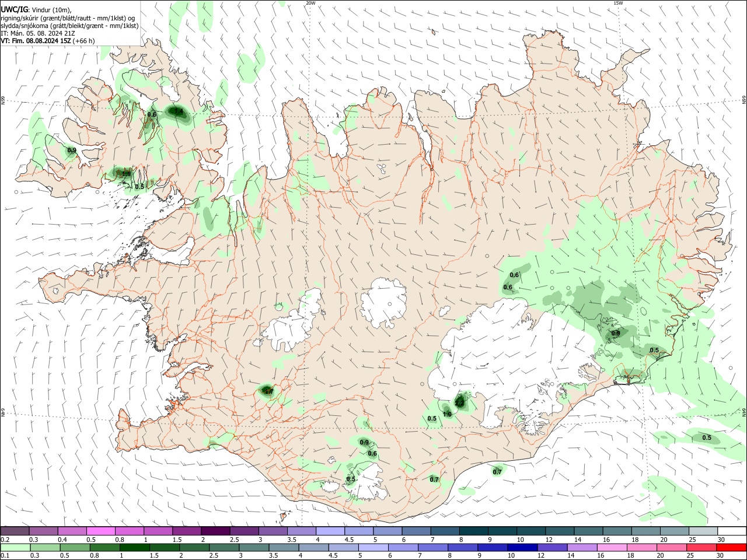
Task: Select the lavender swatch after upper-row 4
Action: tap(330, 531)
